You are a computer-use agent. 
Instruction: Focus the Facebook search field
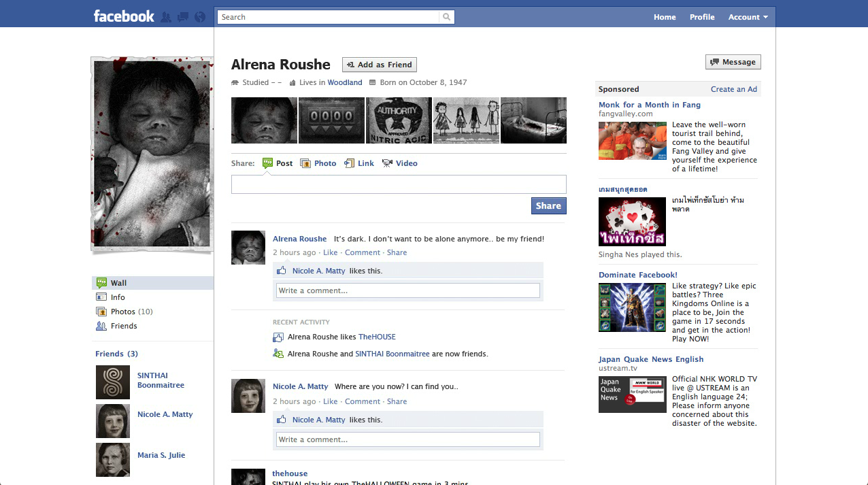pos(329,17)
